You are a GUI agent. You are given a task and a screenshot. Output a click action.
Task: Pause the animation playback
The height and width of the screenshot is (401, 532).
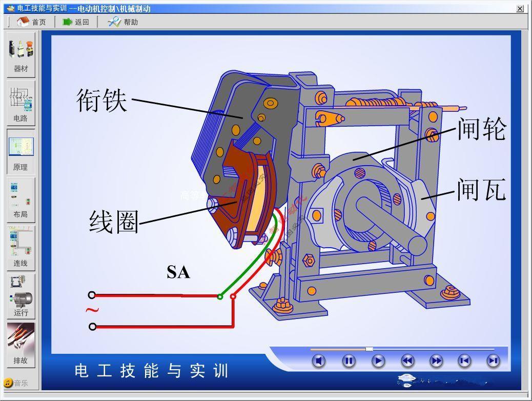click(x=349, y=361)
